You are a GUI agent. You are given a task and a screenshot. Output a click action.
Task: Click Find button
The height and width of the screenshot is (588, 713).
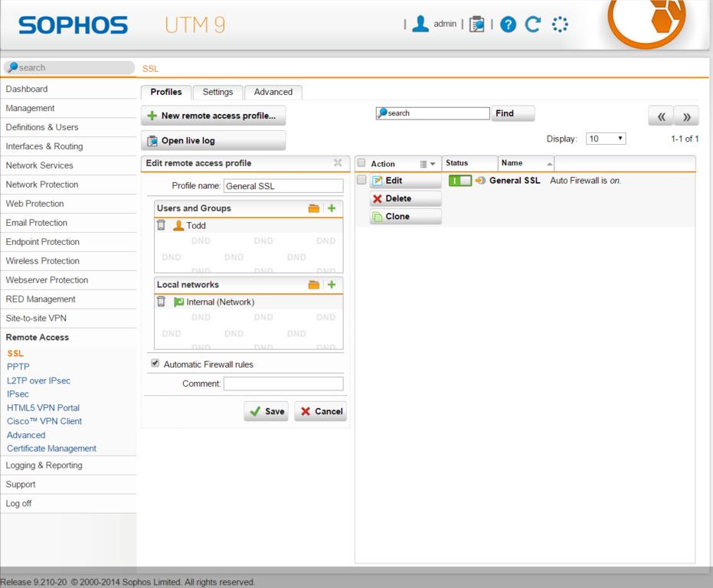[x=513, y=113]
